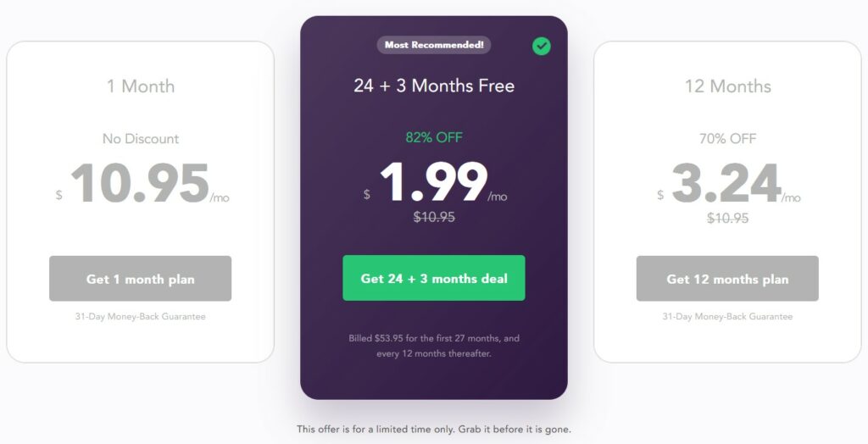The height and width of the screenshot is (444, 868).
Task: Click the green checkmark selected icon
Action: coord(542,47)
